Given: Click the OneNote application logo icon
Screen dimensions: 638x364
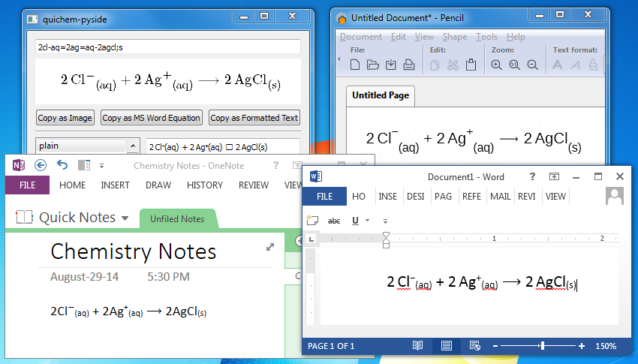Looking at the screenshot, I should click(x=19, y=165).
